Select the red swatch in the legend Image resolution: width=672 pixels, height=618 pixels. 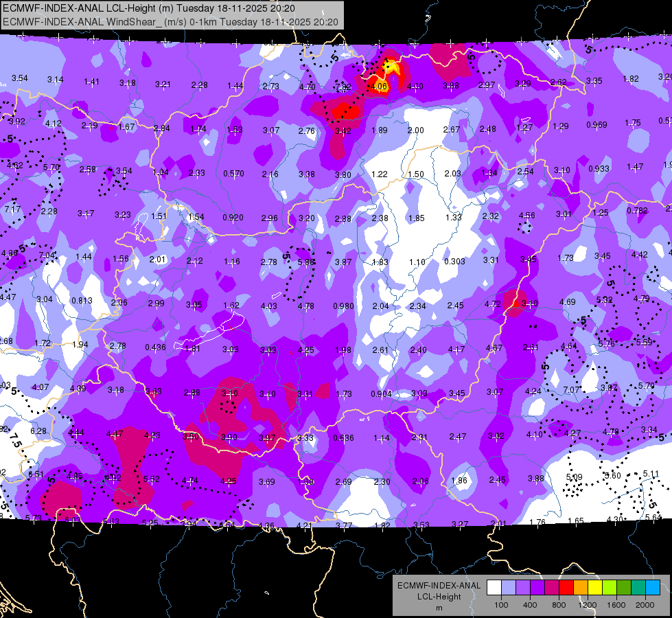[566, 588]
